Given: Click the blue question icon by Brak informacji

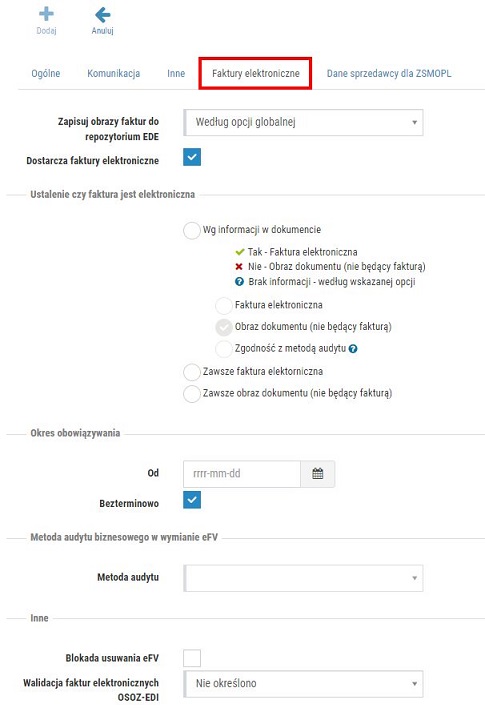Looking at the screenshot, I should point(239,282).
